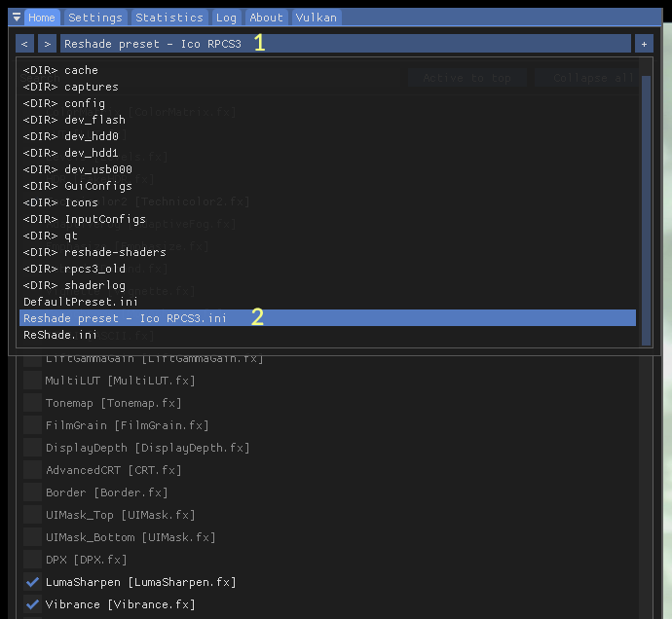Enable the DPX effect checkbox
The image size is (672, 619).
pyautogui.click(x=32, y=560)
